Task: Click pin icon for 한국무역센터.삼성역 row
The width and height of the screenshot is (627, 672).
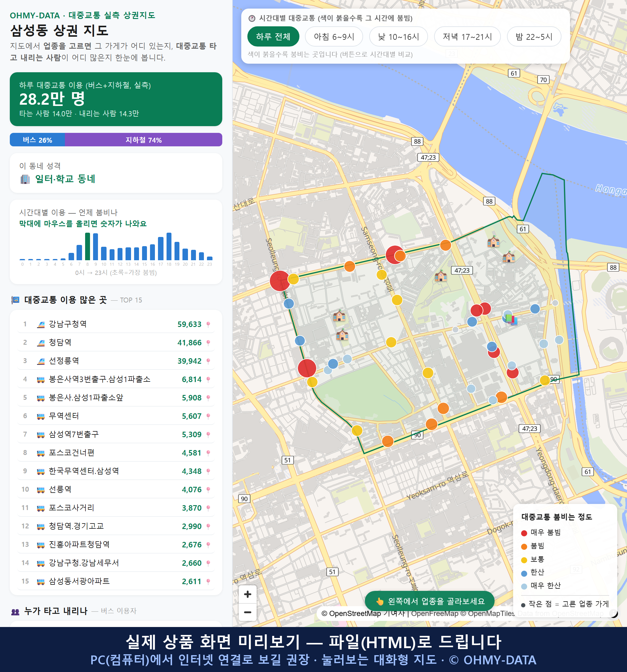Action: pyautogui.click(x=208, y=471)
